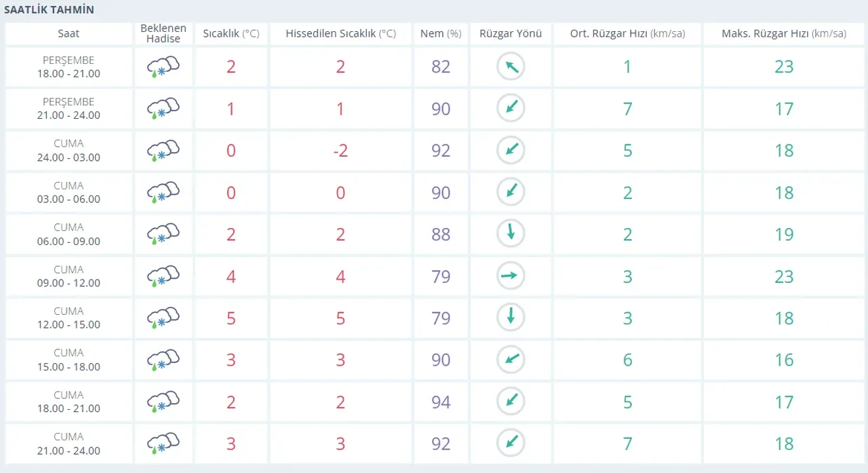Click the sleet icon for Cuma 24.00 - 03.00
The image size is (868, 473).
click(x=163, y=151)
